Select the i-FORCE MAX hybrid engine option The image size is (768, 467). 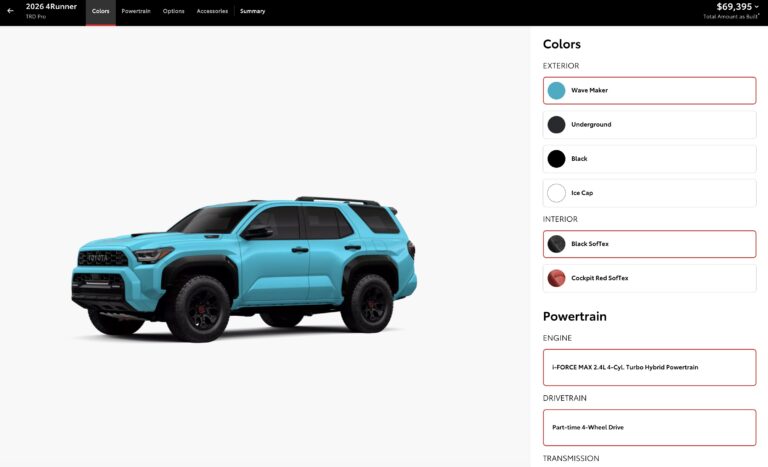[x=649, y=368]
